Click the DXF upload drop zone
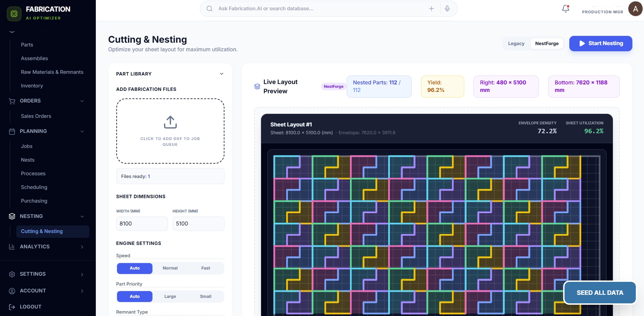Image resolution: width=644 pixels, height=316 pixels. click(x=170, y=131)
